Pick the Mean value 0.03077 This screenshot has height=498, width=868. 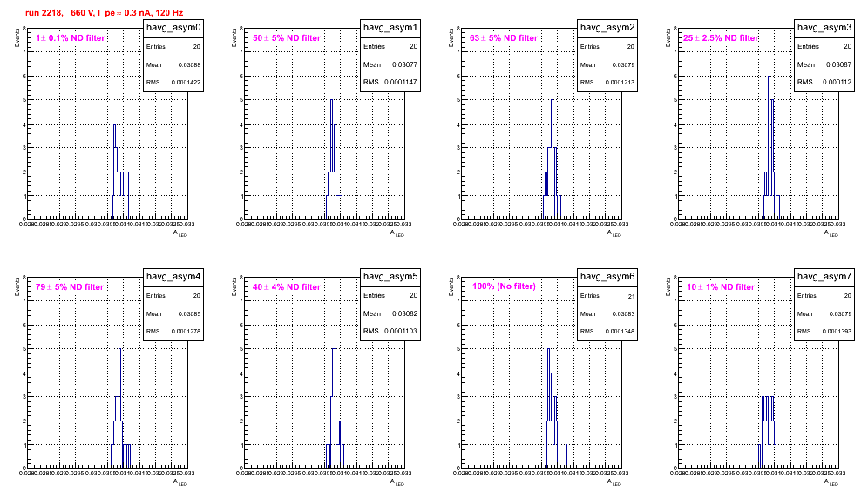tap(404, 64)
